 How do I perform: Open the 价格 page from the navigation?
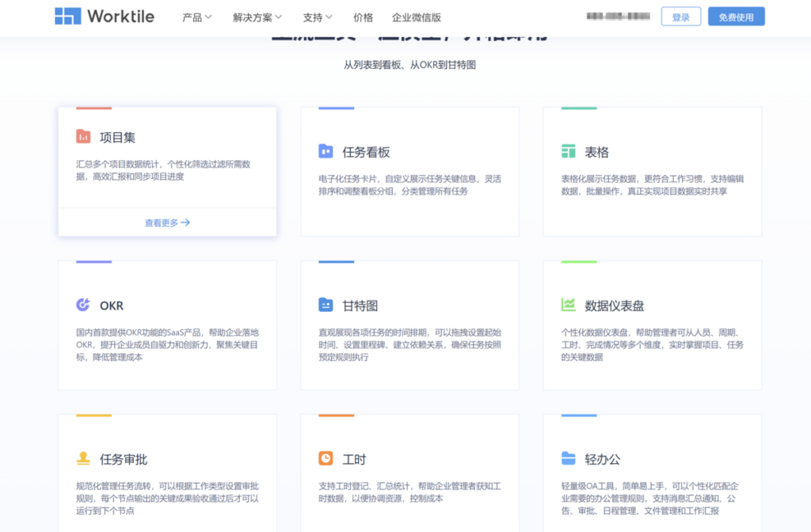click(x=363, y=16)
